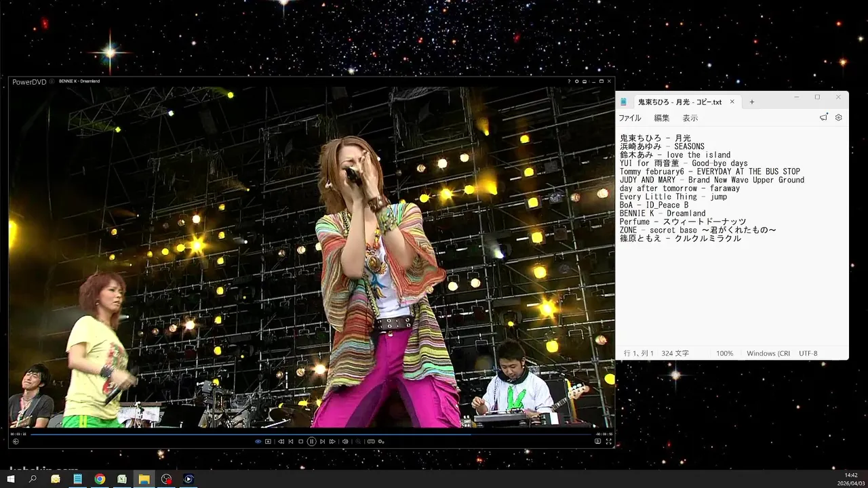Open File Explorer from the taskbar
The height and width of the screenshot is (488, 868).
click(x=144, y=479)
